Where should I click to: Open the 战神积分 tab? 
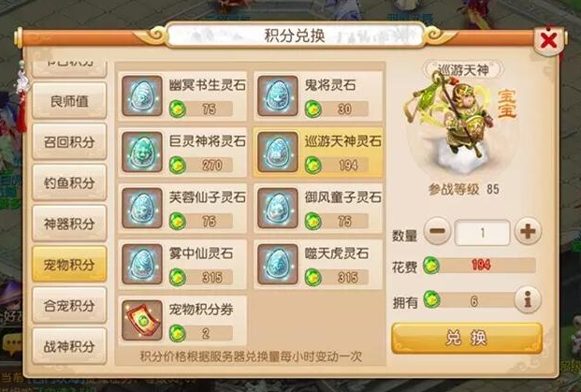[x=69, y=346]
